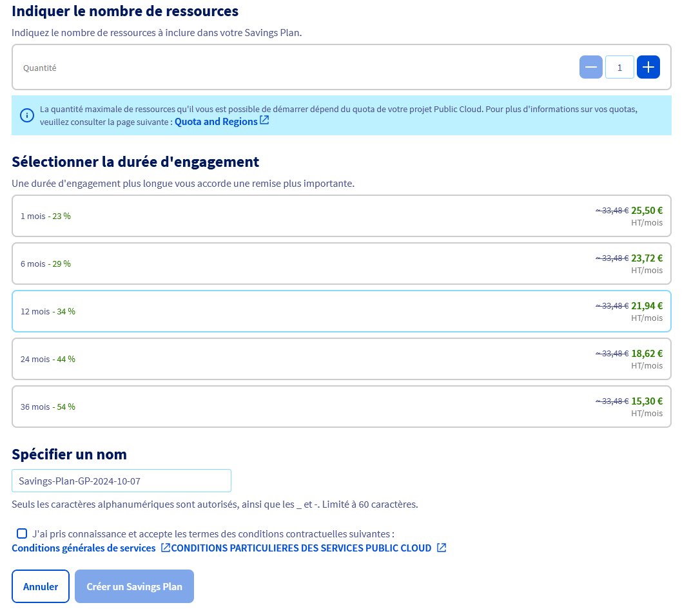Select the 1 mois commitment option
The image size is (700, 614).
point(341,216)
